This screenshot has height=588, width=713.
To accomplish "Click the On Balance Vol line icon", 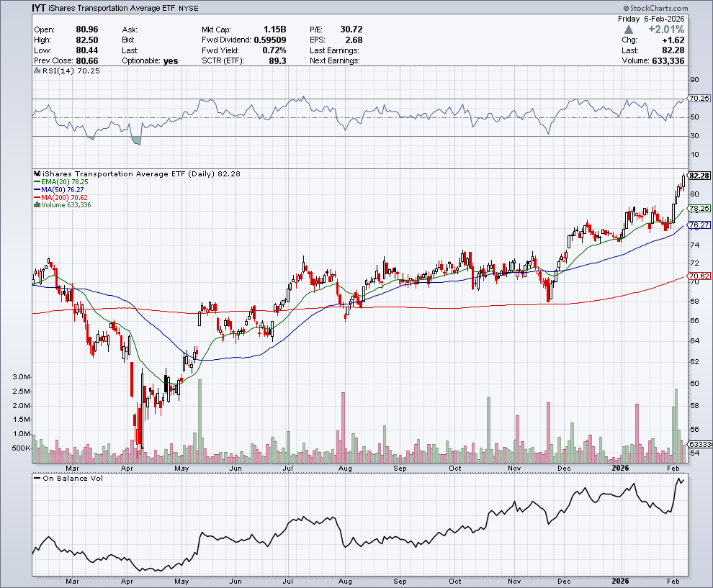I will point(37,479).
